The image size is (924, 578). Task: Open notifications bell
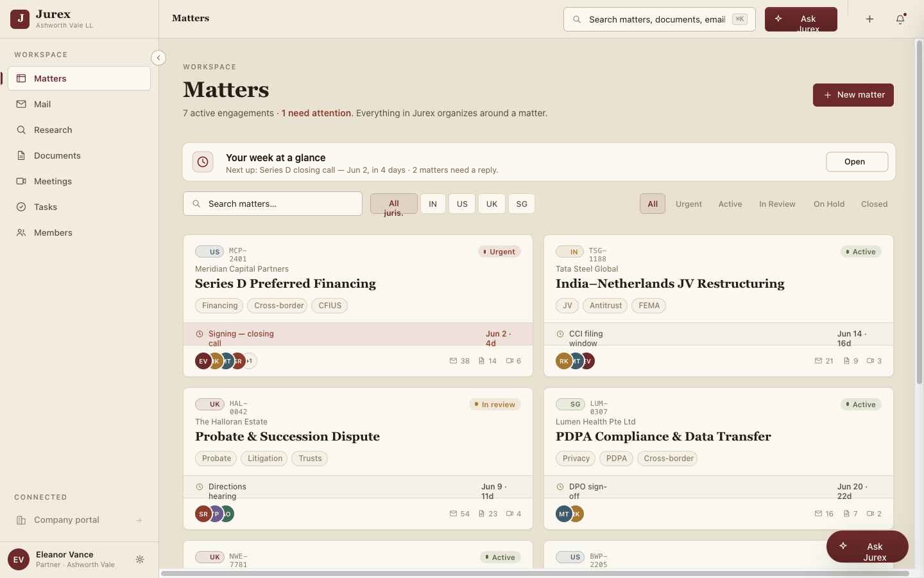coord(900,19)
